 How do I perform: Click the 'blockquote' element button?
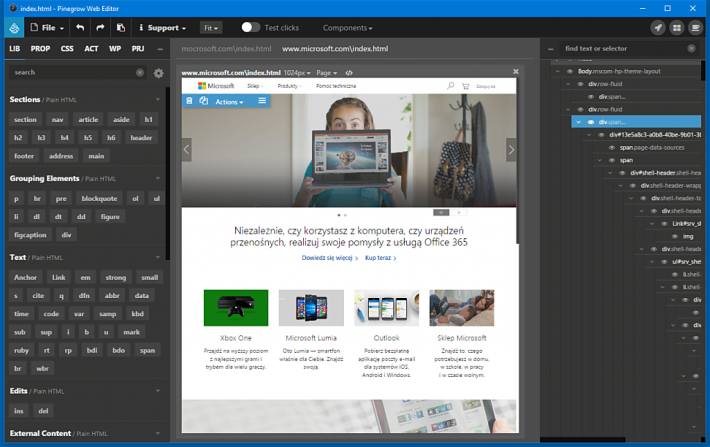99,198
